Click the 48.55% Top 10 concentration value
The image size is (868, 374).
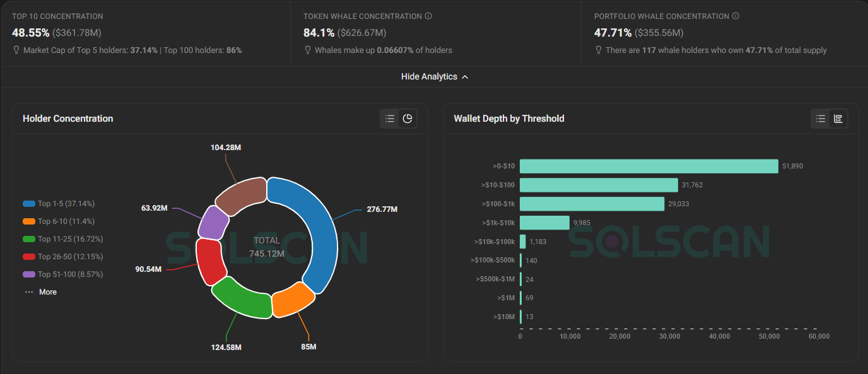30,32
